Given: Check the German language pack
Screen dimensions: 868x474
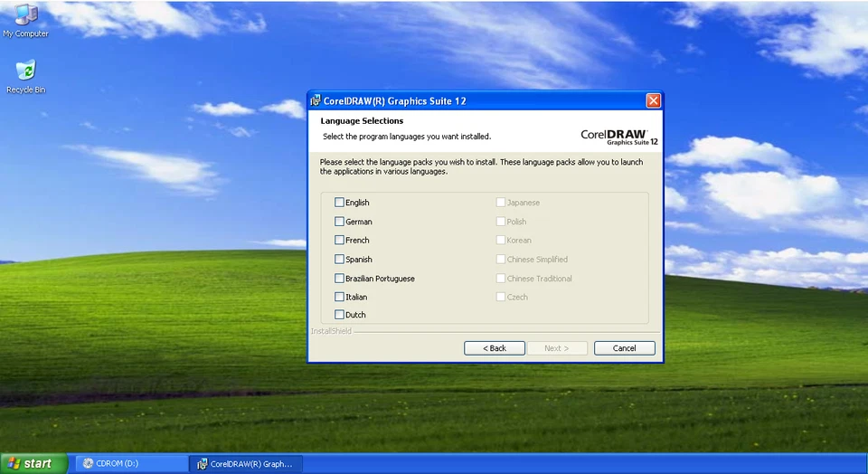Looking at the screenshot, I should point(339,222).
